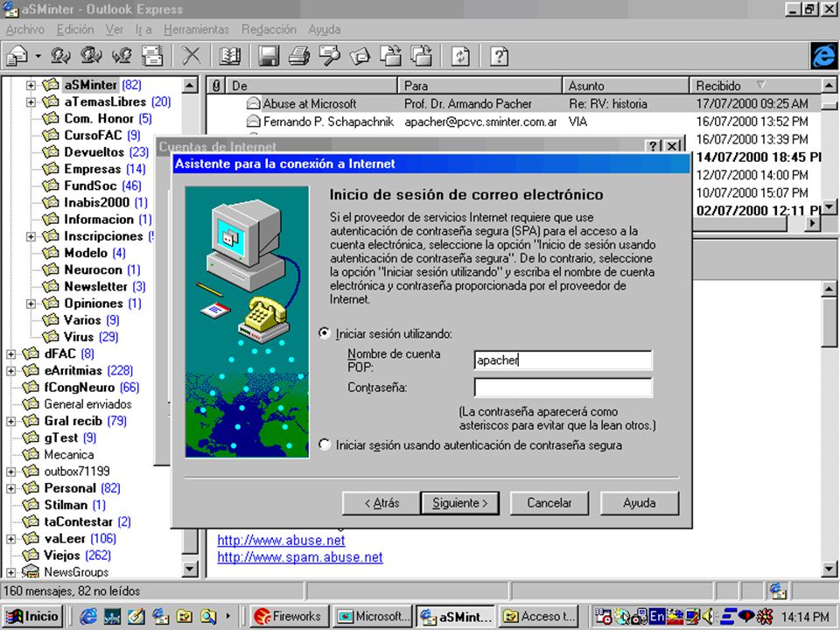This screenshot has width=840, height=630.
Task: Click the Send/Receive refresh page icon
Action: (460, 56)
